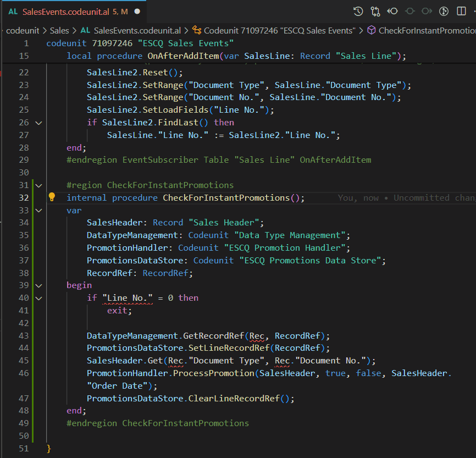Image resolution: width=476 pixels, height=458 pixels.
Task: Select the previous change icon
Action: pyautogui.click(x=409, y=10)
